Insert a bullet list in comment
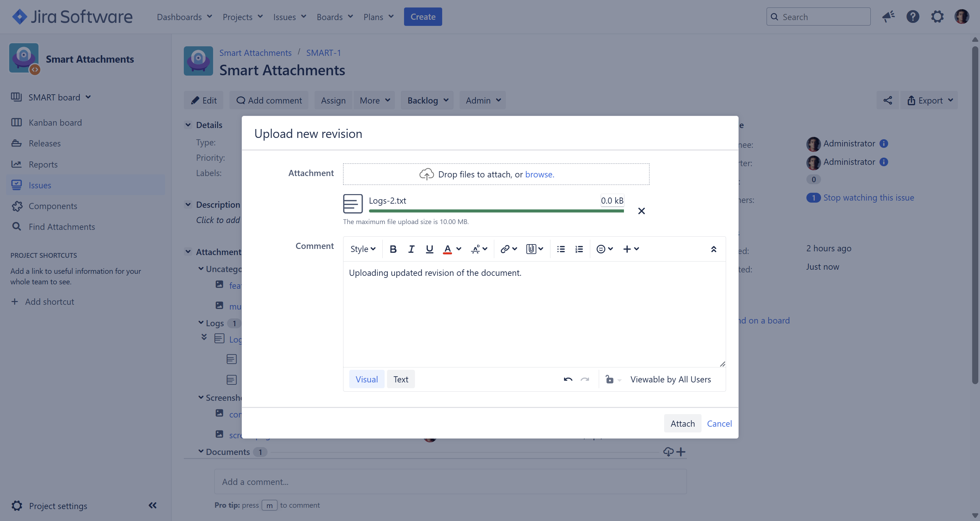 [x=561, y=249]
